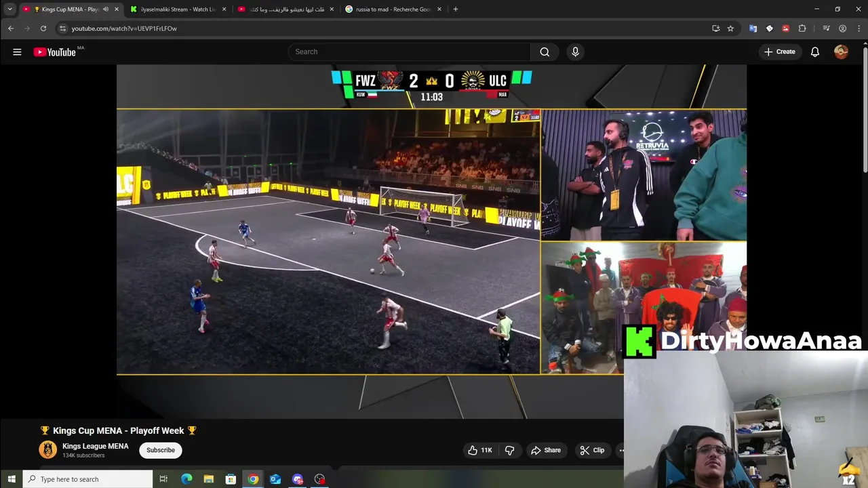The height and width of the screenshot is (488, 868).
Task: Open YouTube notifications bell
Action: click(815, 52)
